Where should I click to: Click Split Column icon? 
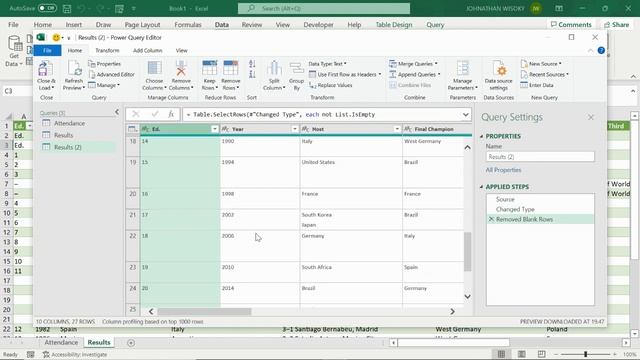[x=274, y=69]
